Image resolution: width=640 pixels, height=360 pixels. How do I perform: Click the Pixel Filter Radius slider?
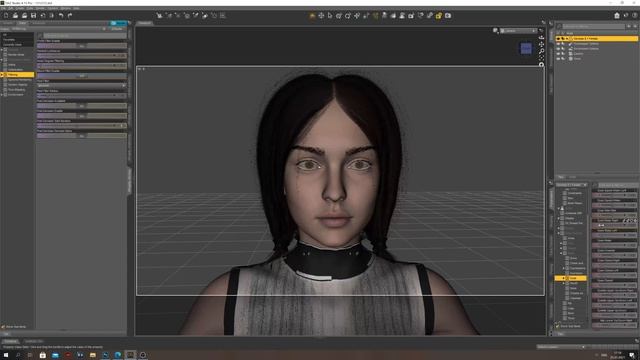pos(82,96)
